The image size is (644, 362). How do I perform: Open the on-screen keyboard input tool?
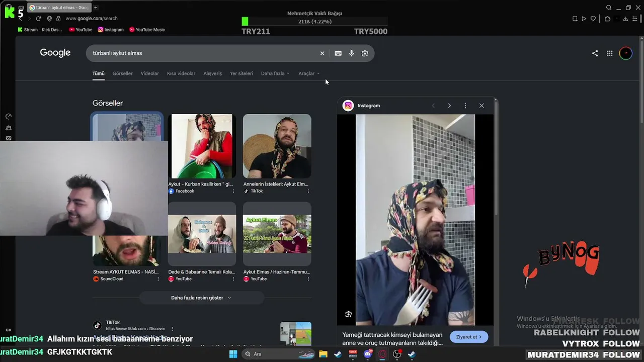338,53
